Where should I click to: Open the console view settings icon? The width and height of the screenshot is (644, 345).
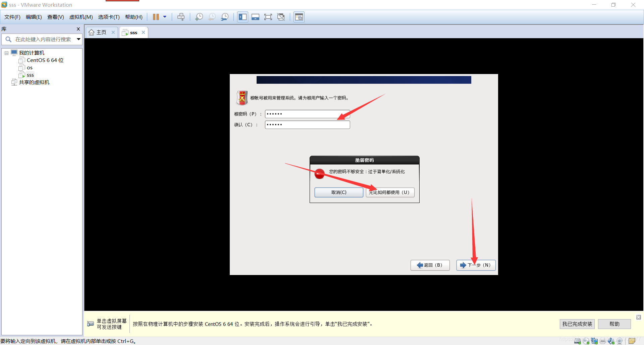coord(299,17)
